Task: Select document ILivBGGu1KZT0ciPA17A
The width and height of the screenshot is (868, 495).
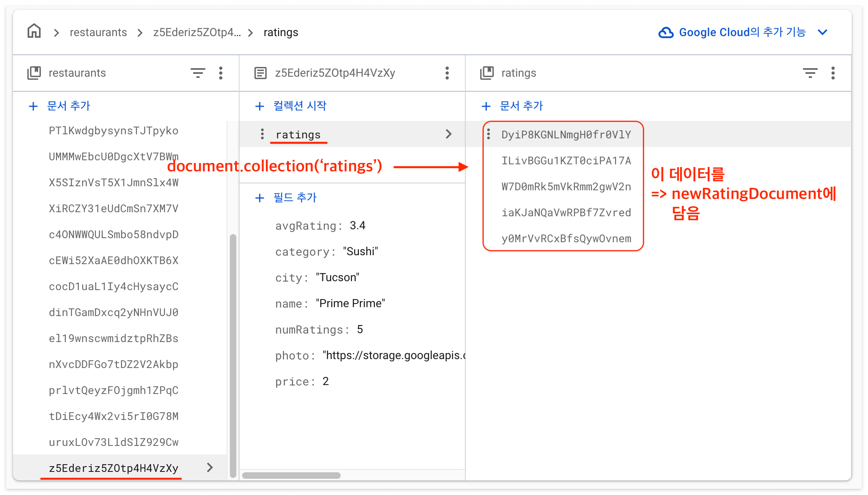Action: 566,161
